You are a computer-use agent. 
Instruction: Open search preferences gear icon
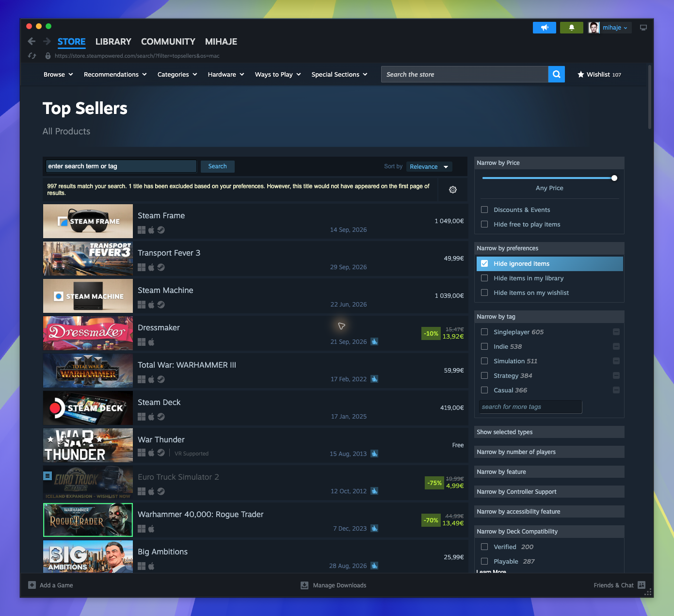[453, 190]
